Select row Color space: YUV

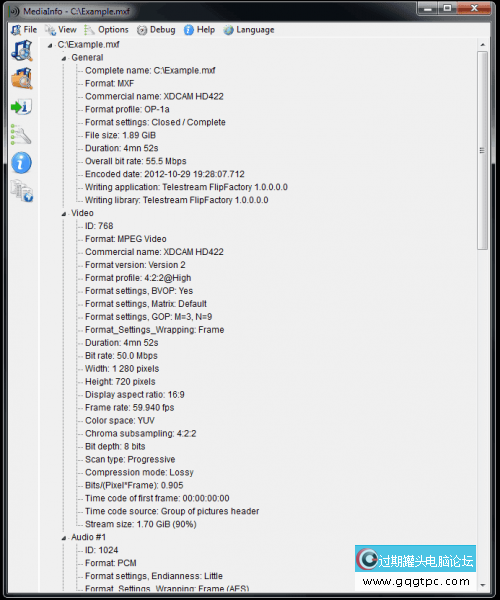[120, 421]
